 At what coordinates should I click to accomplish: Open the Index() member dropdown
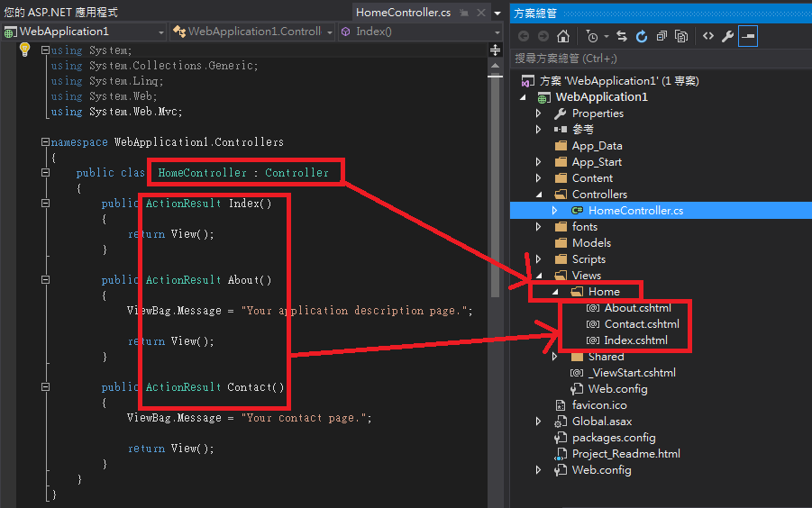(x=420, y=32)
